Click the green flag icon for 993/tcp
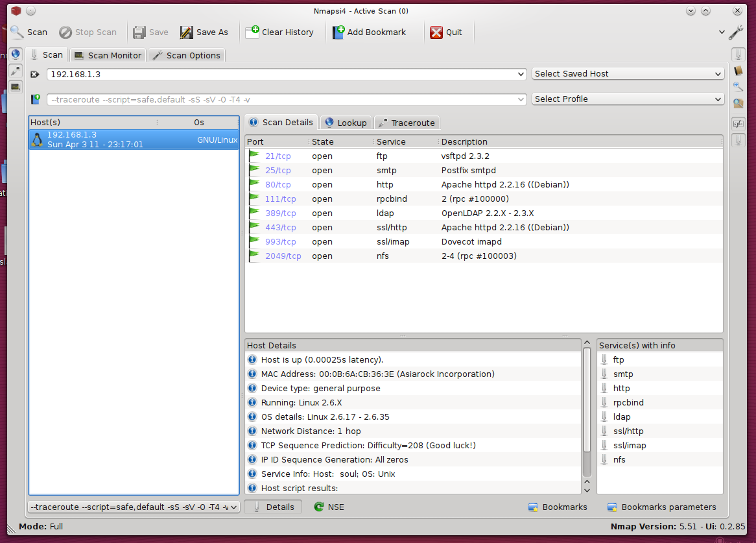Viewport: 756px width, 543px height. click(x=254, y=241)
